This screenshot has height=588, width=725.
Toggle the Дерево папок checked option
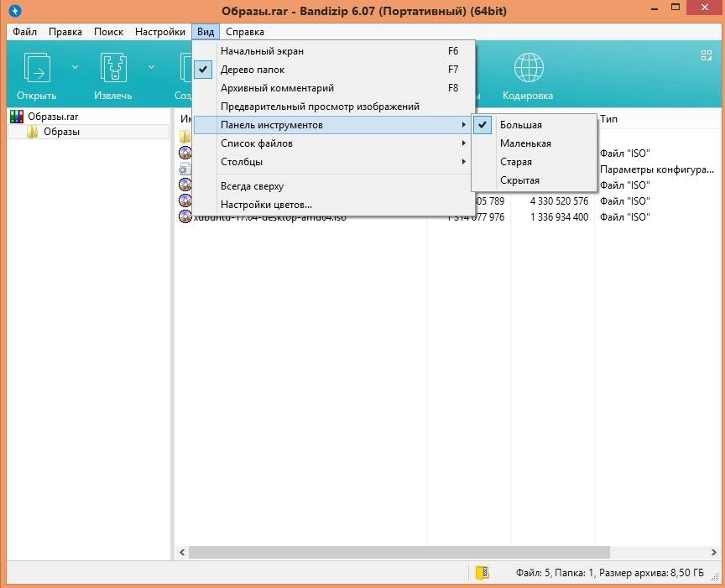pos(334,70)
